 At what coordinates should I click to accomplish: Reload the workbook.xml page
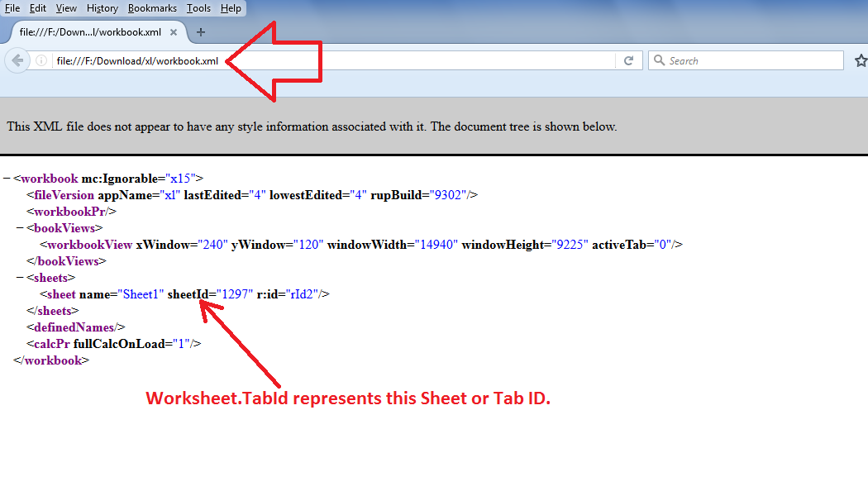point(628,60)
